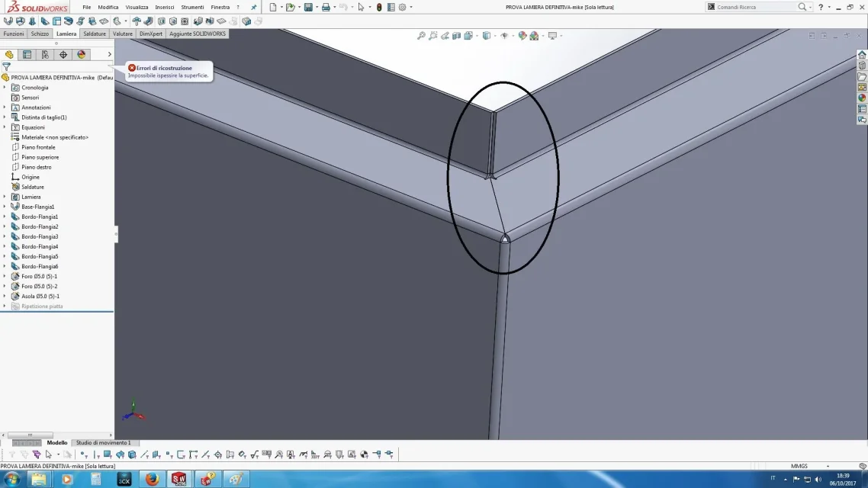Expand the Bordo-Flangia3 feature

[x=5, y=237]
